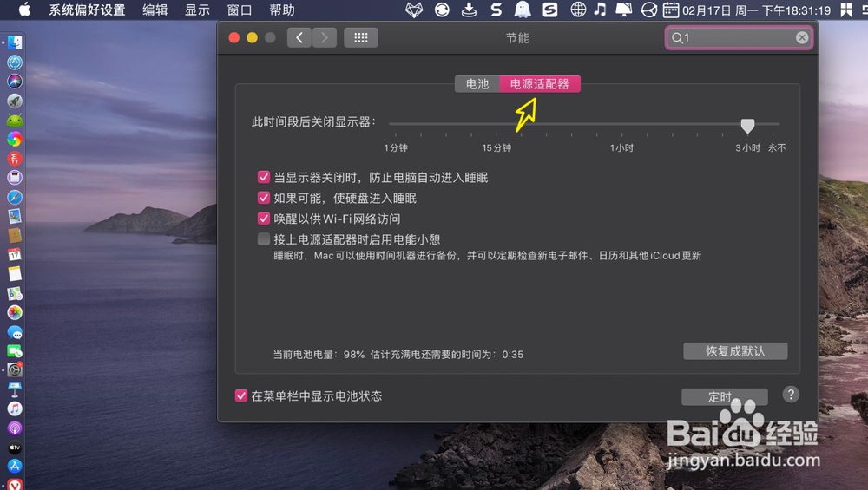This screenshot has width=868, height=490.
Task: Open the globe icon in menu bar
Action: (x=578, y=10)
